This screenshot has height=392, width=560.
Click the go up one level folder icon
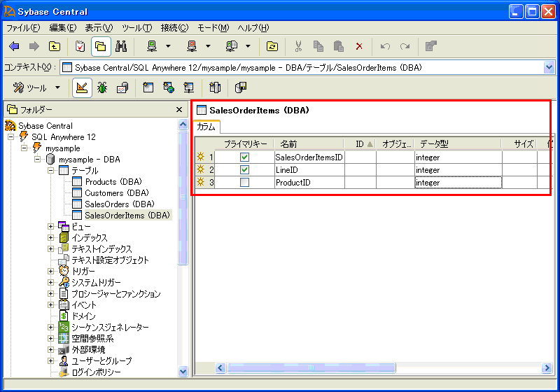coord(54,46)
